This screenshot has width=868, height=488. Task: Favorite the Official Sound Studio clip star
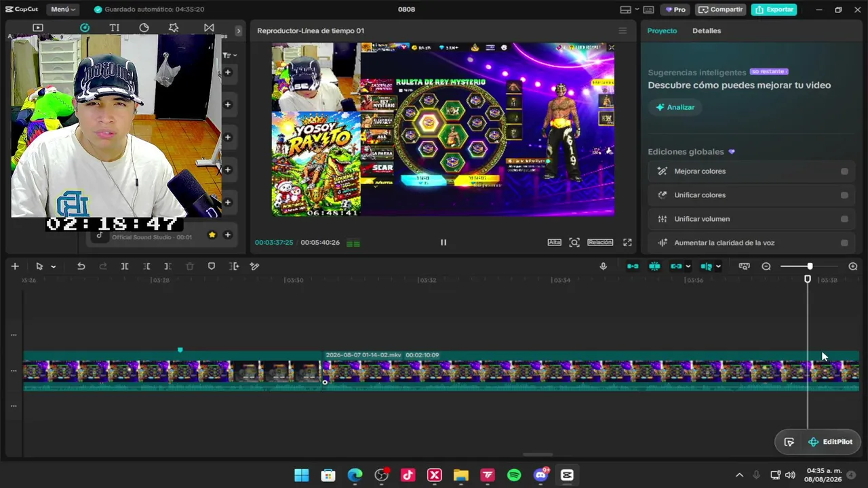tap(212, 235)
